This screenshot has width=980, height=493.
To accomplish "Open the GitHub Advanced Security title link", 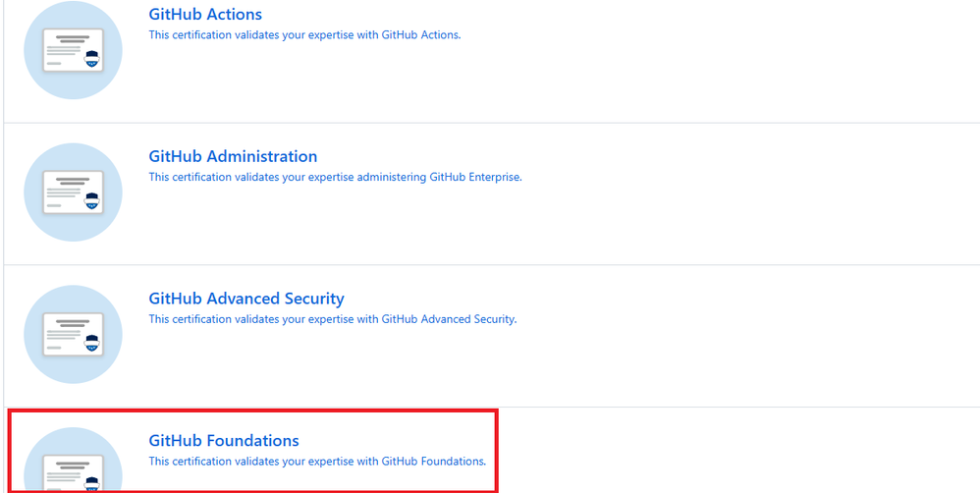I will pos(245,299).
